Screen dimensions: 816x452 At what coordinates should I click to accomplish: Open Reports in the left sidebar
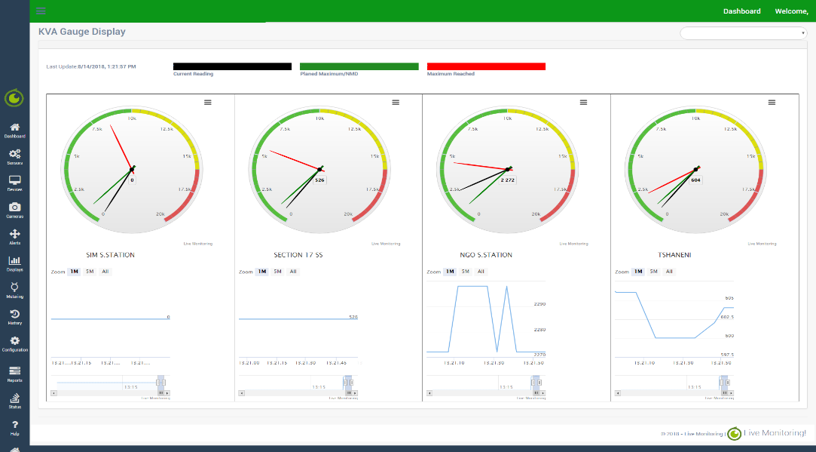tap(14, 372)
